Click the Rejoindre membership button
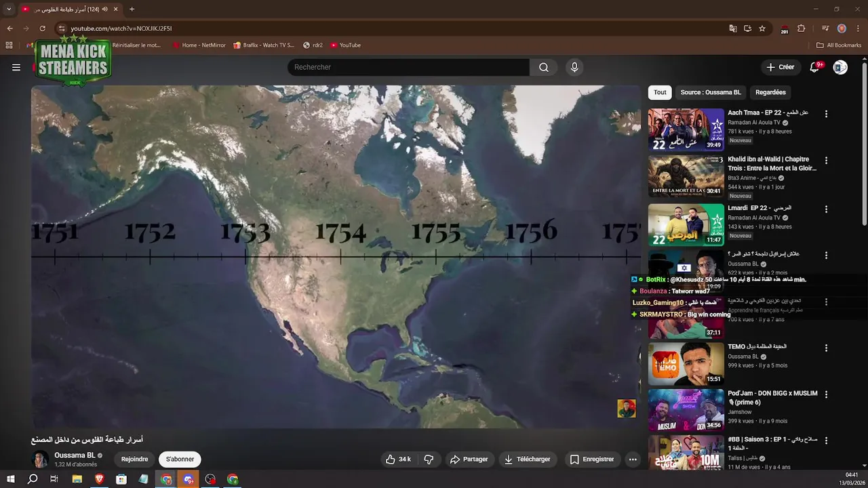This screenshot has width=868, height=488. point(134,459)
